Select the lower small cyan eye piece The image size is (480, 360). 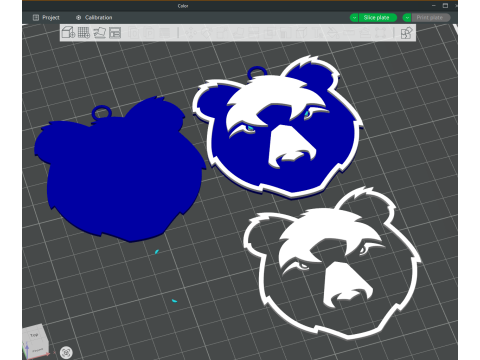click(174, 301)
